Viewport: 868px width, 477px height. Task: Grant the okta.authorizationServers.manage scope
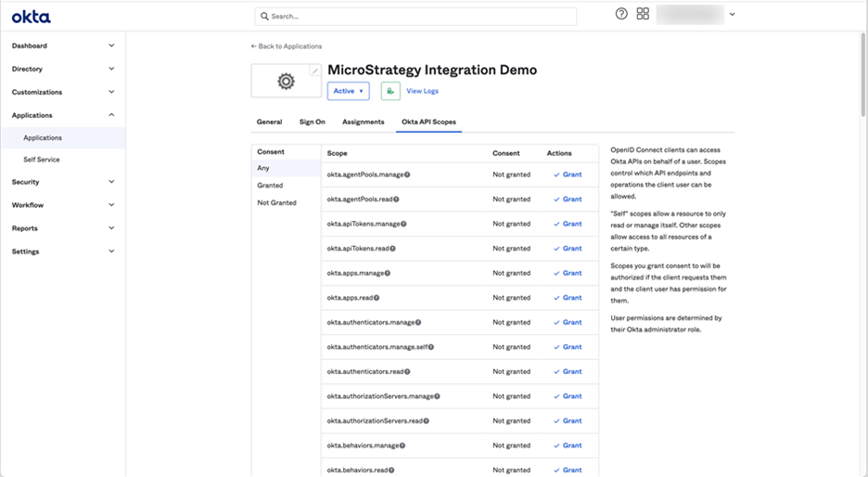(x=568, y=396)
